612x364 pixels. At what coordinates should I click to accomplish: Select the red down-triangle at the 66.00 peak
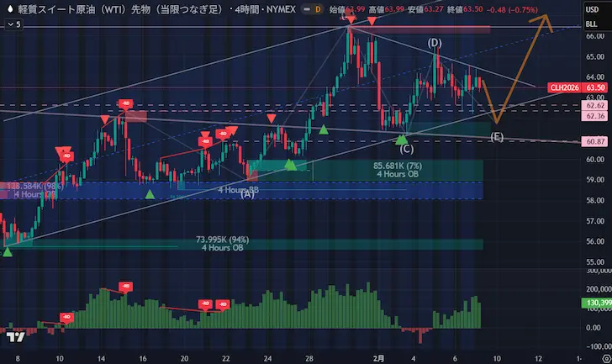click(x=348, y=18)
